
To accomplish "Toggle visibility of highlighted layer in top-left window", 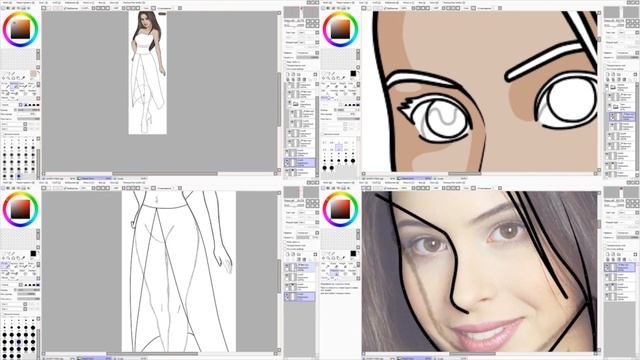I will [287, 160].
